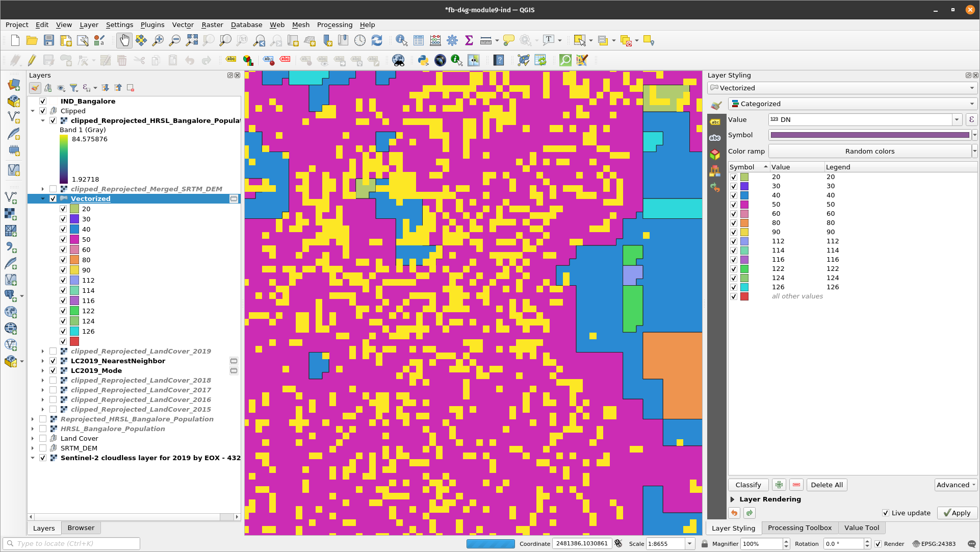Click the Delete All button in styling panel
Viewport: 980px width, 552px height.
[x=827, y=485]
